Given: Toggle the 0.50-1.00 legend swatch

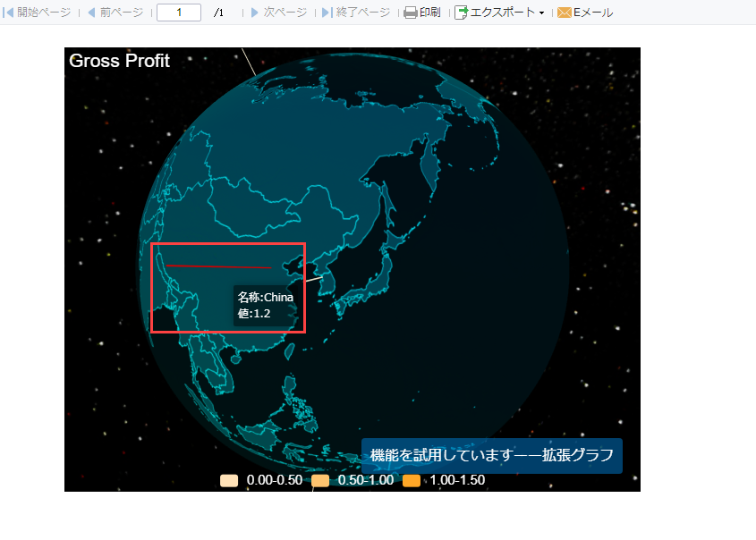Looking at the screenshot, I should 320,481.
